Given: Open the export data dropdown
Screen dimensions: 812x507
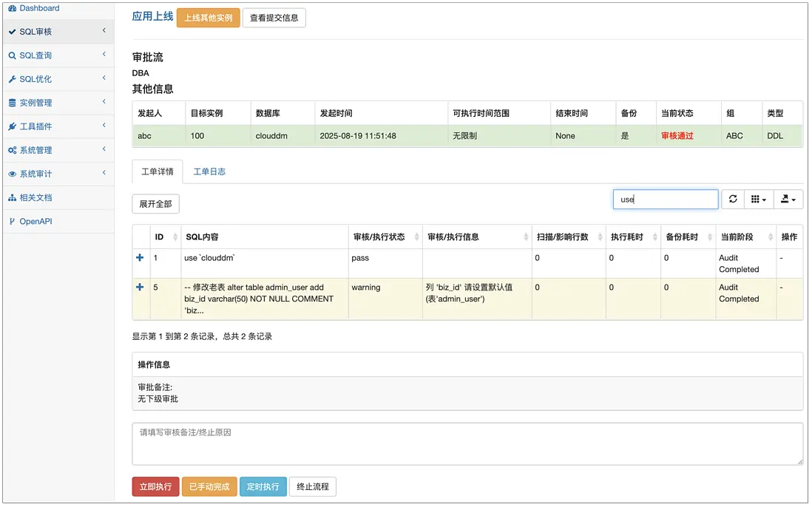Looking at the screenshot, I should coord(788,200).
